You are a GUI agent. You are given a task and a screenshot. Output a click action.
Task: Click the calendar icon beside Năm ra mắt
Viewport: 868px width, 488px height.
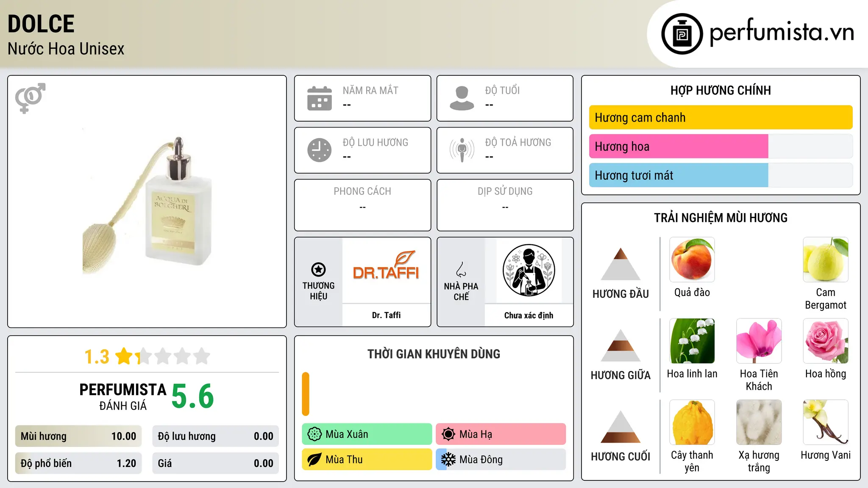(320, 98)
